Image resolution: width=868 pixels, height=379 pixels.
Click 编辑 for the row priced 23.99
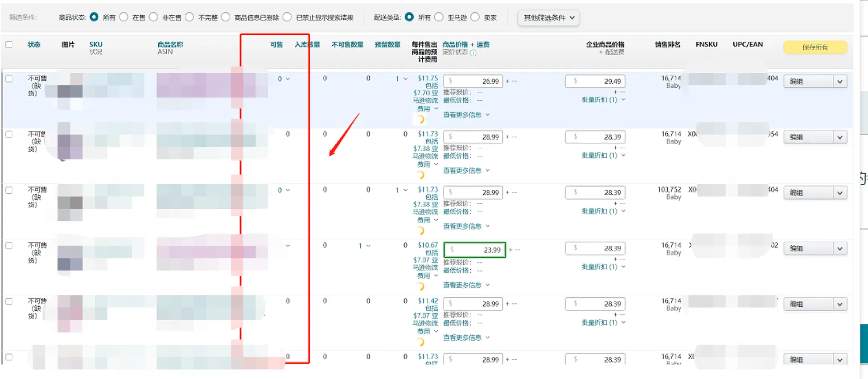808,248
